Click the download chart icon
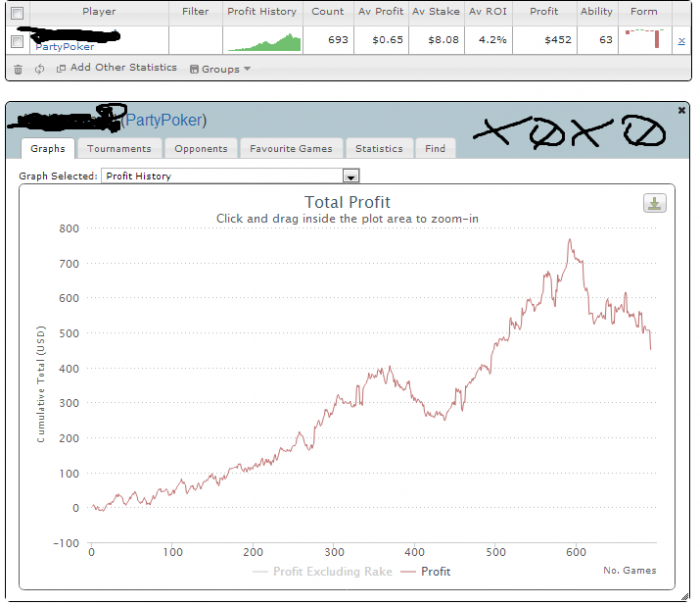The image size is (700, 605). pos(654,203)
